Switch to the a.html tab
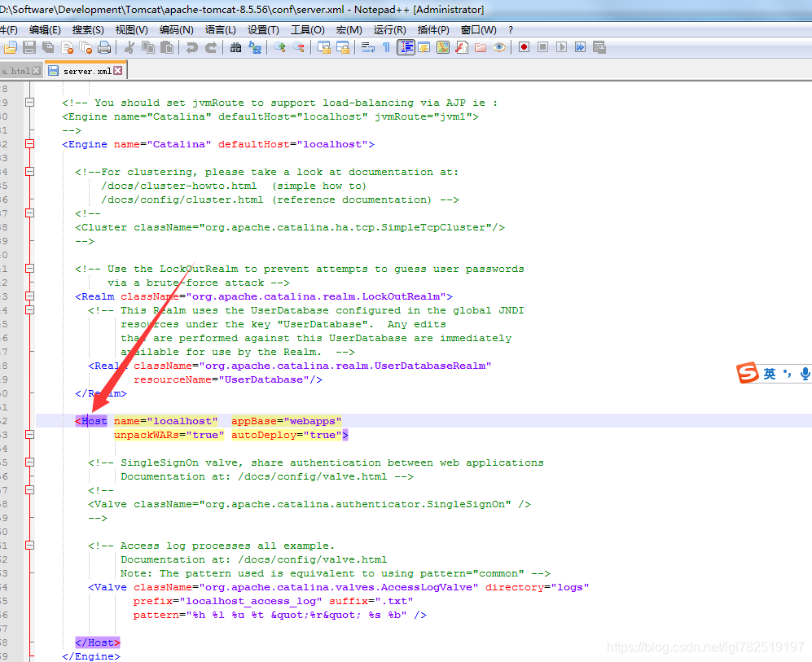The image size is (812, 662). click(16, 71)
